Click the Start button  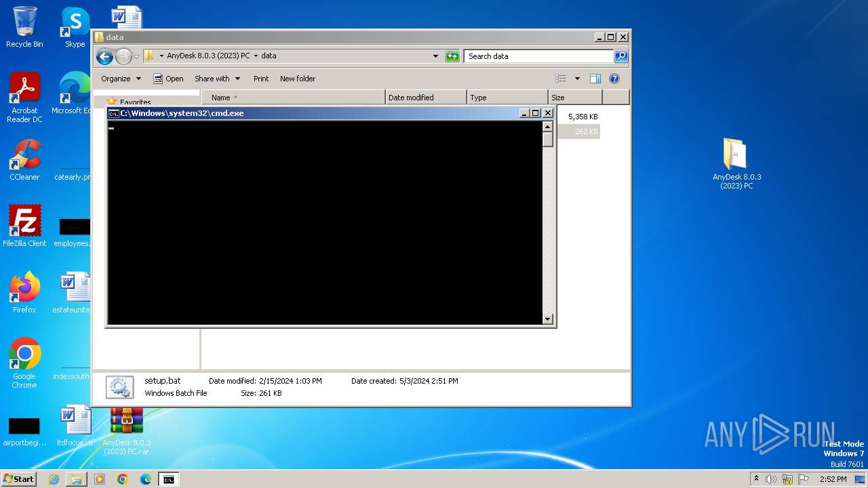tap(18, 479)
